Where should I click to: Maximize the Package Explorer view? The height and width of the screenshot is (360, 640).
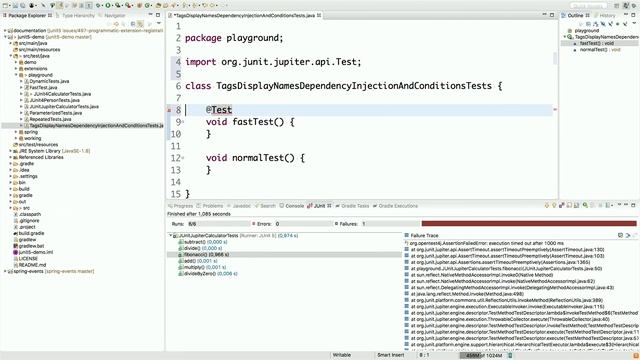click(x=158, y=15)
